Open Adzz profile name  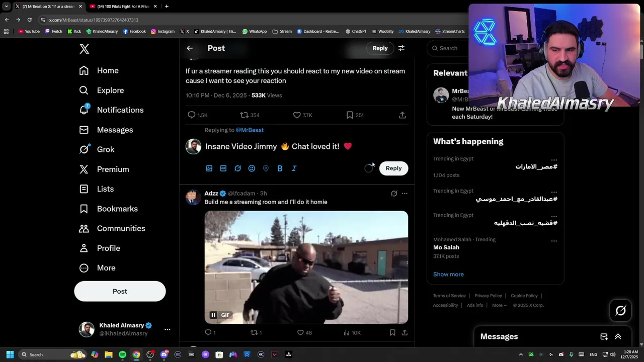211,194
